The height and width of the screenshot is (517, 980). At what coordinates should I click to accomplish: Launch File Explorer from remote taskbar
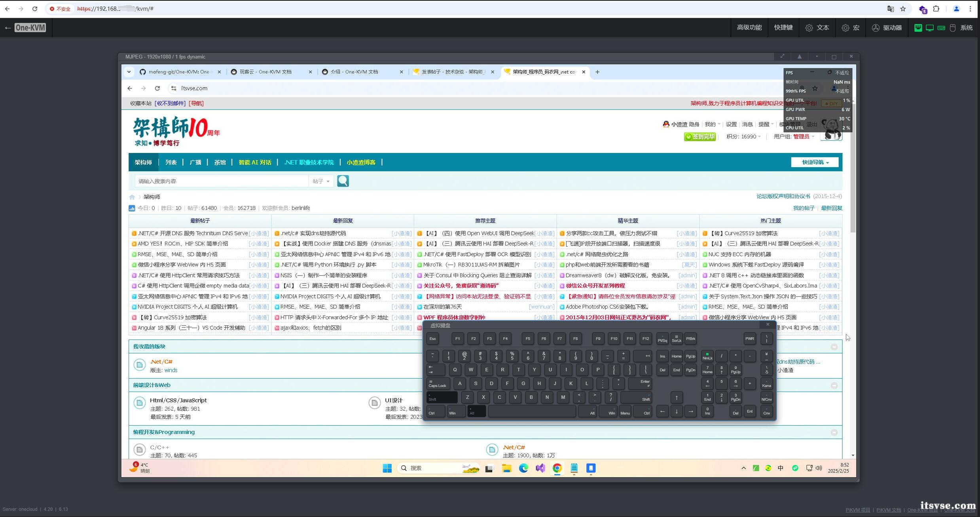[x=506, y=468]
